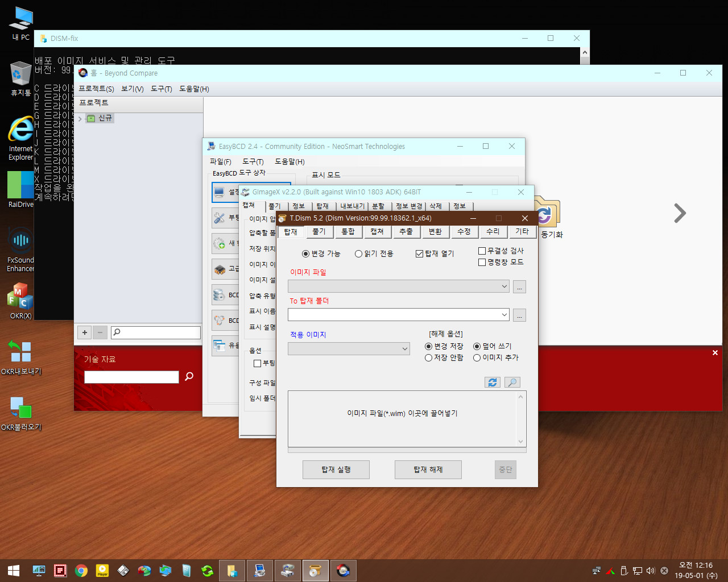Viewport: 728px width, 582px height.
Task: Open 도구(T) menu in EasyBCD
Action: pos(253,161)
